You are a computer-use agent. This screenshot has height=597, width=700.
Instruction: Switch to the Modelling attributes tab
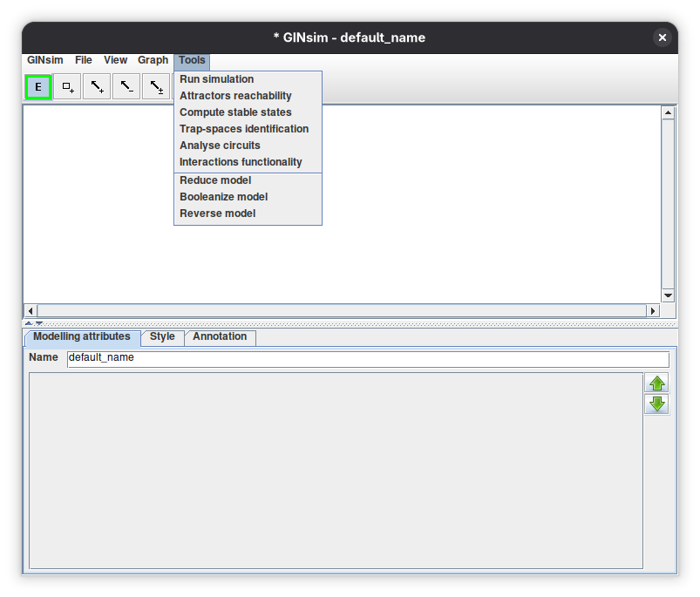(82, 337)
